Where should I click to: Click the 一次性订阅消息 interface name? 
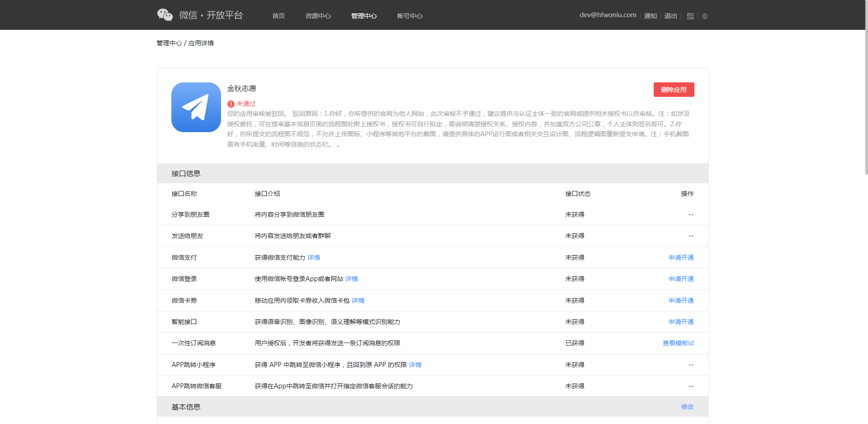[193, 343]
